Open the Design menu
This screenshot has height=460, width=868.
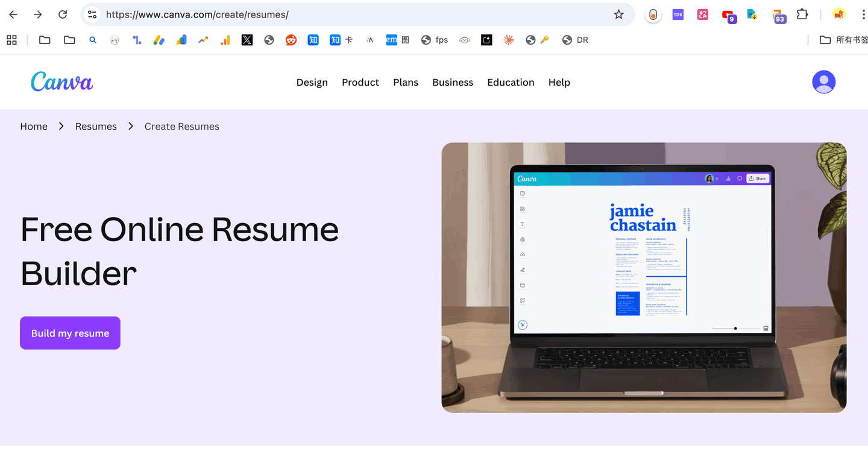click(312, 83)
